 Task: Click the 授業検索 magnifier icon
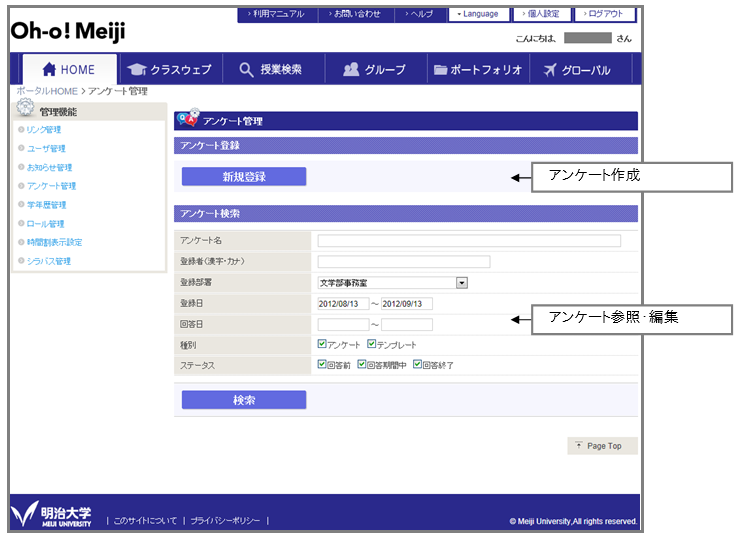[x=246, y=69]
